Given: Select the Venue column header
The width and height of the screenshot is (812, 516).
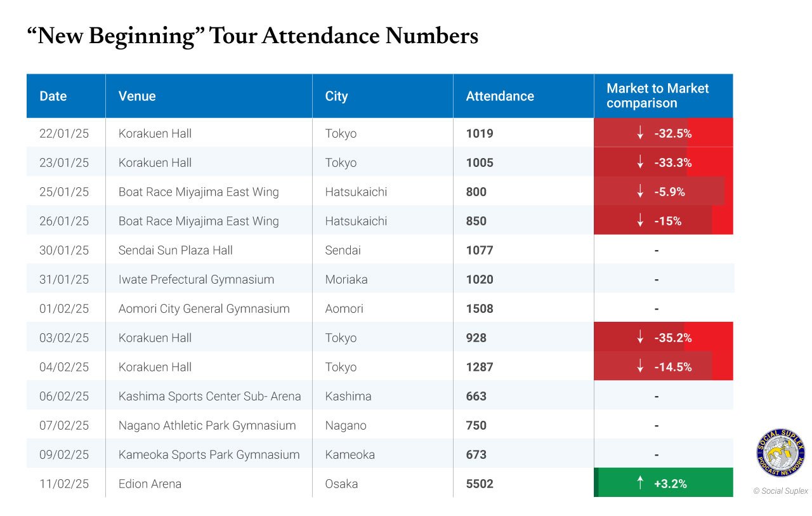Looking at the screenshot, I should click(x=209, y=96).
